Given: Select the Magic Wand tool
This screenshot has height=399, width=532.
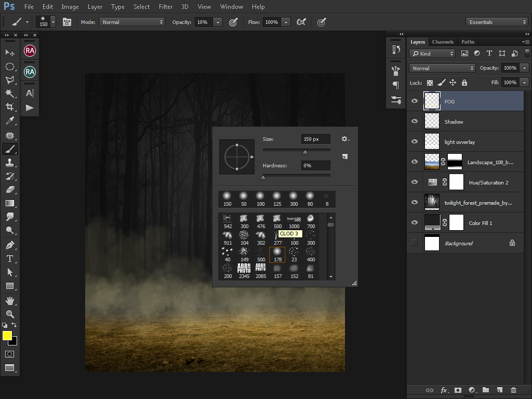Looking at the screenshot, I should pyautogui.click(x=9, y=94).
